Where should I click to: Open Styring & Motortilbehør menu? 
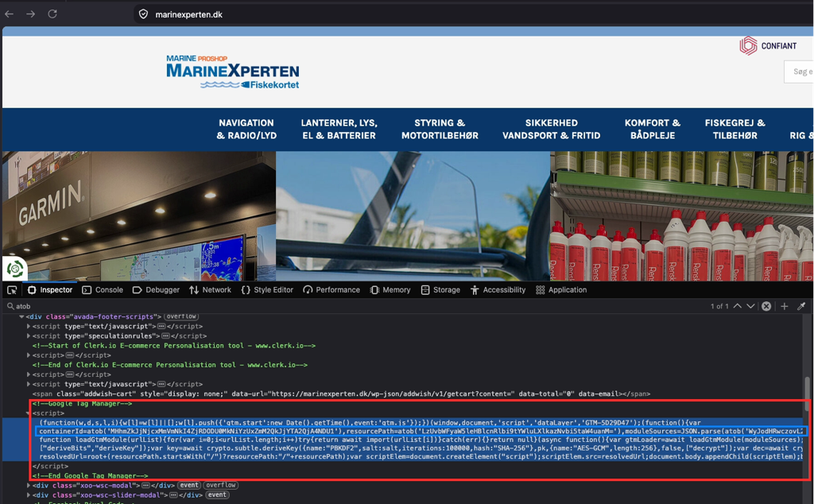click(x=440, y=130)
